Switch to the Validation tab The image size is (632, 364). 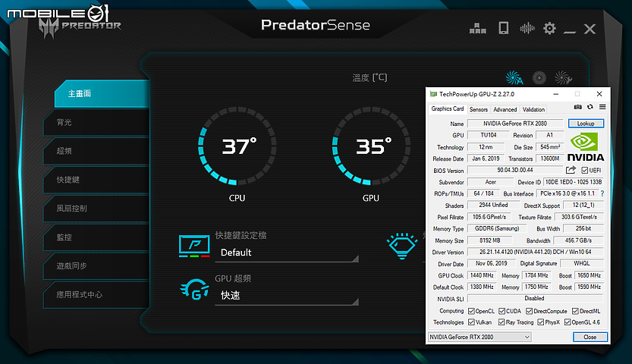point(533,109)
